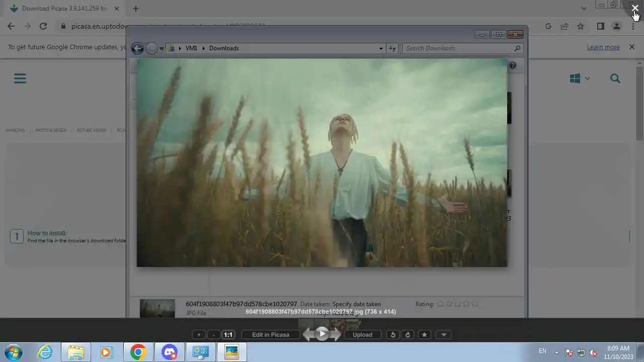Image resolution: width=644 pixels, height=362 pixels.
Task: Click Edit in Picasa button
Action: pyautogui.click(x=271, y=335)
